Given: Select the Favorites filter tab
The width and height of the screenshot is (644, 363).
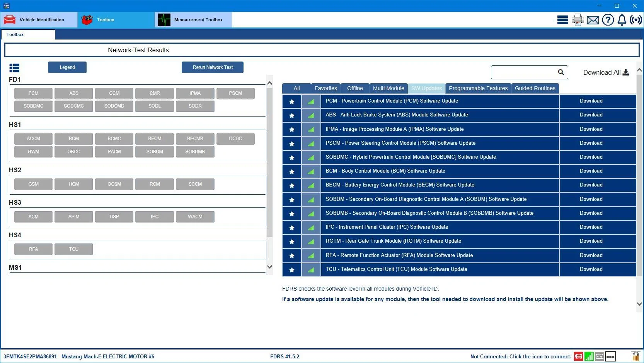Looking at the screenshot, I should [325, 88].
